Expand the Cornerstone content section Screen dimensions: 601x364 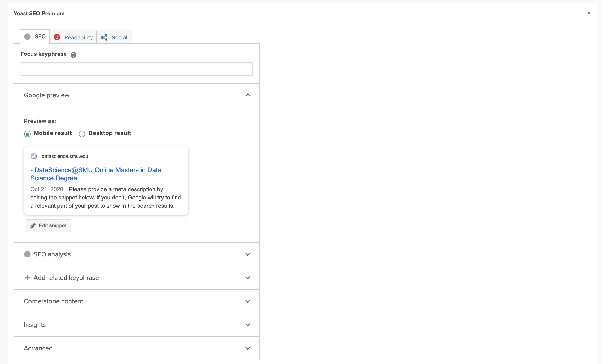[x=248, y=301]
